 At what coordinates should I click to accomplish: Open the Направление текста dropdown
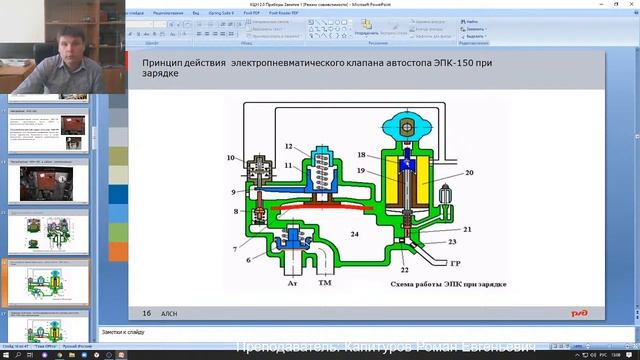[268, 22]
